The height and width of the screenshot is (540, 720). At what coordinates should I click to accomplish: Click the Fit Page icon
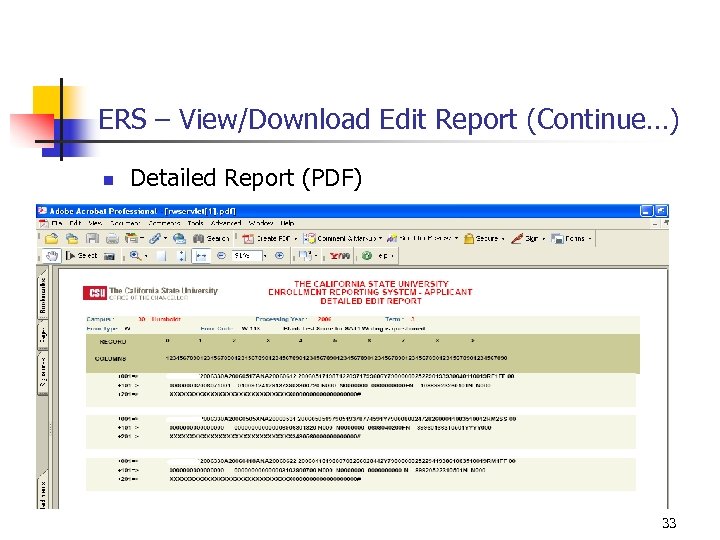(x=182, y=256)
